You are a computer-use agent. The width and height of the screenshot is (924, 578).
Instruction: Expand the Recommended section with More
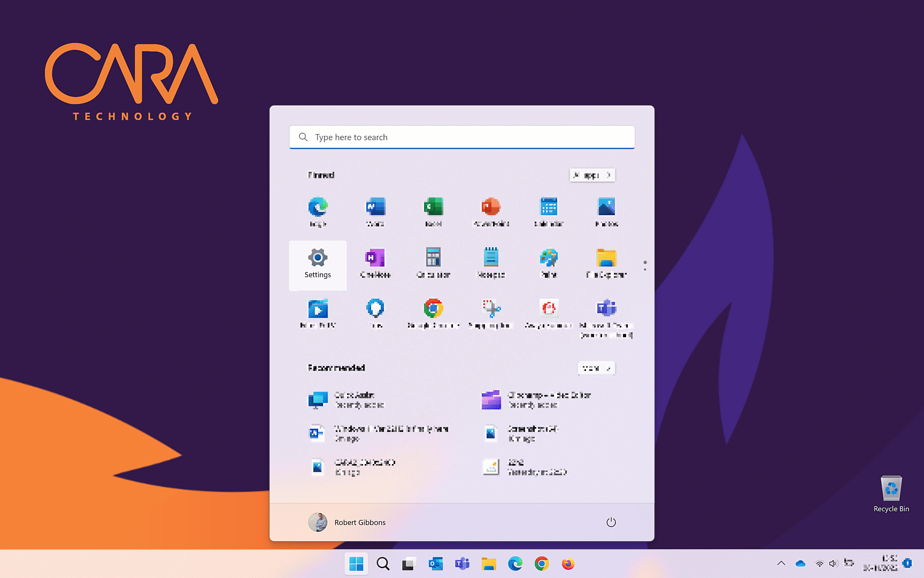(x=596, y=368)
